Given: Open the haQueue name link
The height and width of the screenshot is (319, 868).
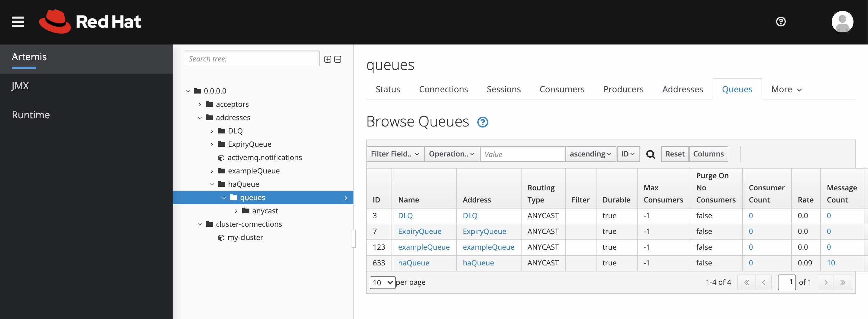Looking at the screenshot, I should [x=414, y=263].
